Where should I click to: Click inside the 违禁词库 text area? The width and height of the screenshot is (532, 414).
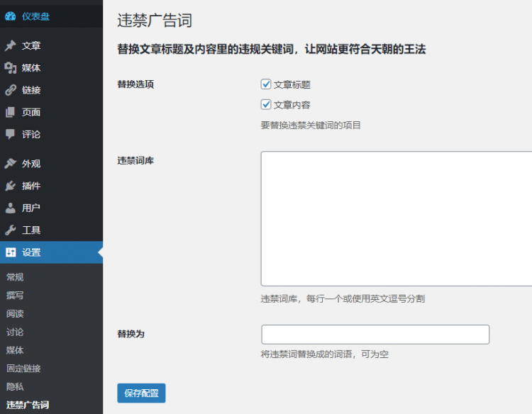(x=396, y=218)
